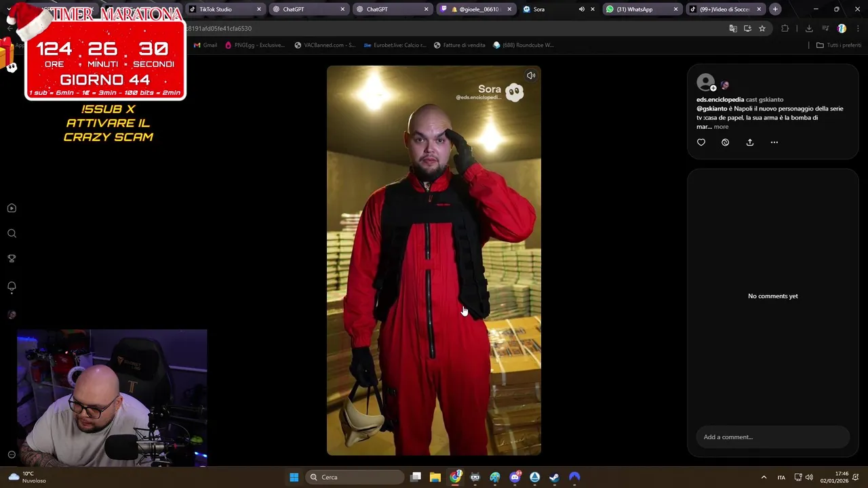868x488 pixels.
Task: Open Roundcube W... bookmark
Action: pos(524,45)
